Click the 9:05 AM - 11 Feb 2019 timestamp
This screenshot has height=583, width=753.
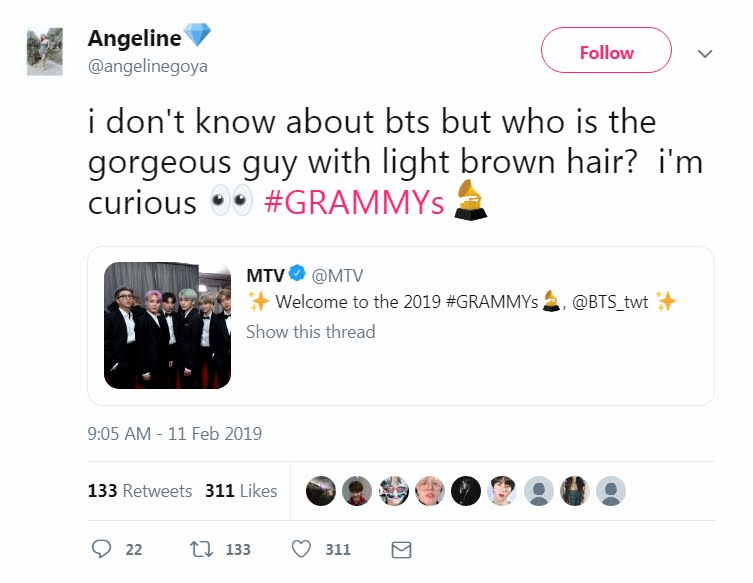175,434
